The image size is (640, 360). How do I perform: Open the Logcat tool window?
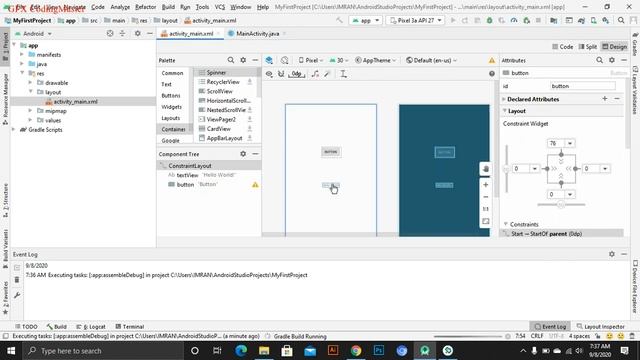click(x=91, y=327)
